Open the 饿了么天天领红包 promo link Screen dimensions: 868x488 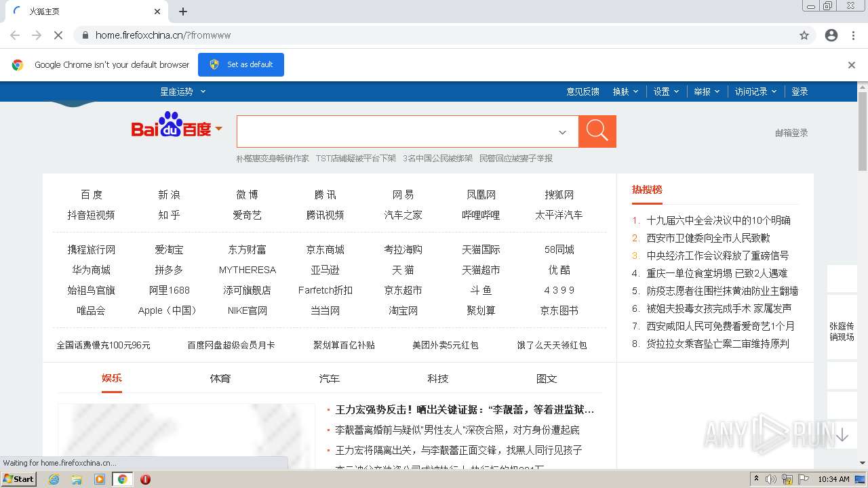tap(552, 345)
